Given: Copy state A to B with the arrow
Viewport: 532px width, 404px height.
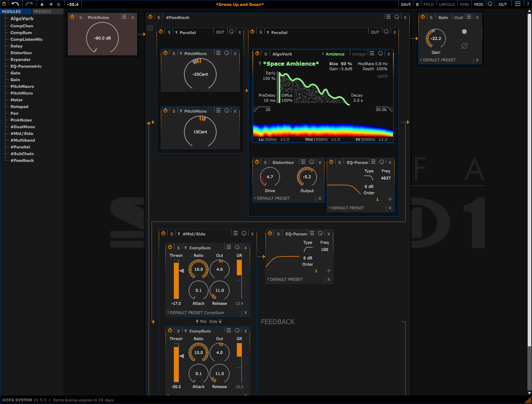Looking at the screenshot, I should pos(50,4).
